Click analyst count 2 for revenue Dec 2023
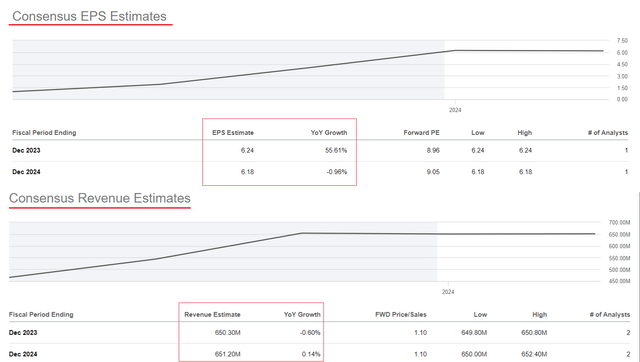 628,333
